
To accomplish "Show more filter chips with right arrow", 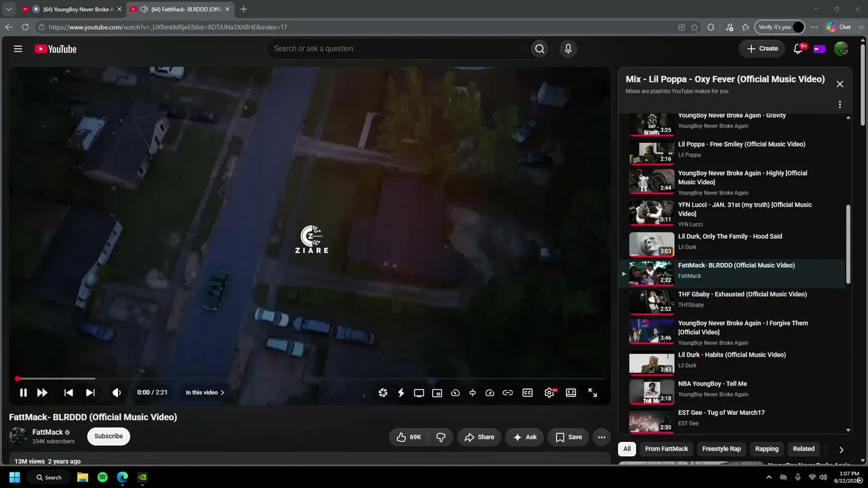I will click(841, 449).
